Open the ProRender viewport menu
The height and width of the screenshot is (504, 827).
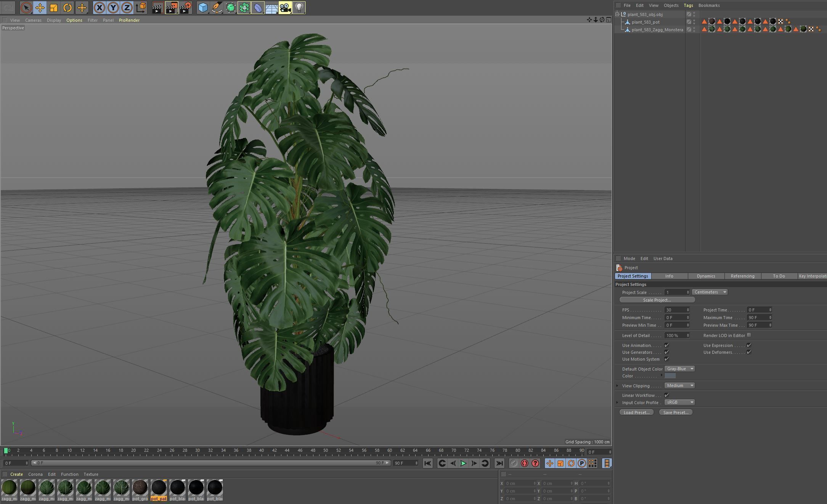pos(129,20)
